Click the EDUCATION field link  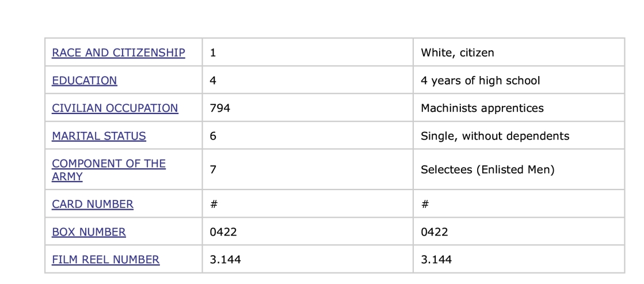[x=84, y=81]
